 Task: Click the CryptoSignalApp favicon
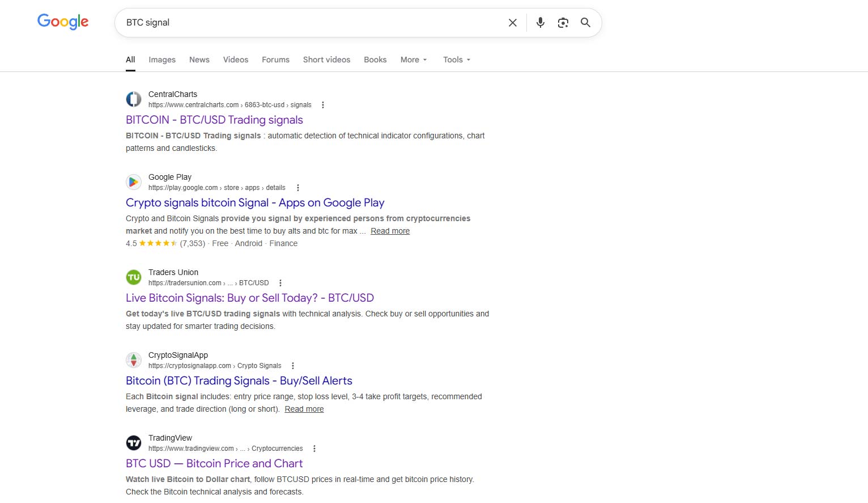[134, 360]
